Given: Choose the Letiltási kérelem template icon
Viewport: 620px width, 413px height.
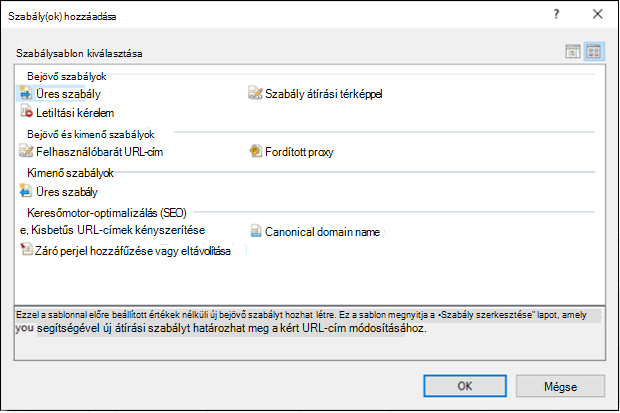Looking at the screenshot, I should 26,112.
